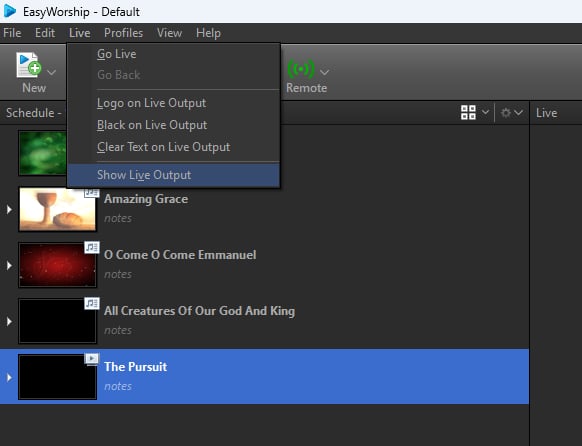Click the green Remote broadcast icon

click(301, 69)
